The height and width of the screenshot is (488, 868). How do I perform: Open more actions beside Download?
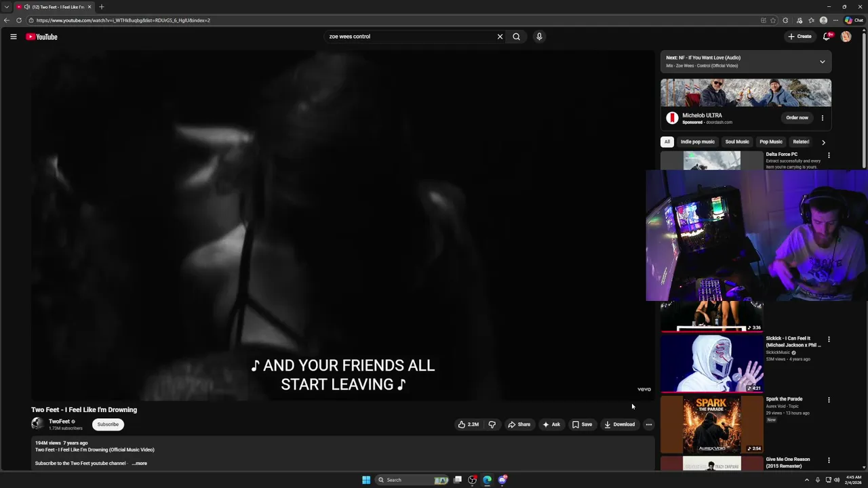point(649,424)
